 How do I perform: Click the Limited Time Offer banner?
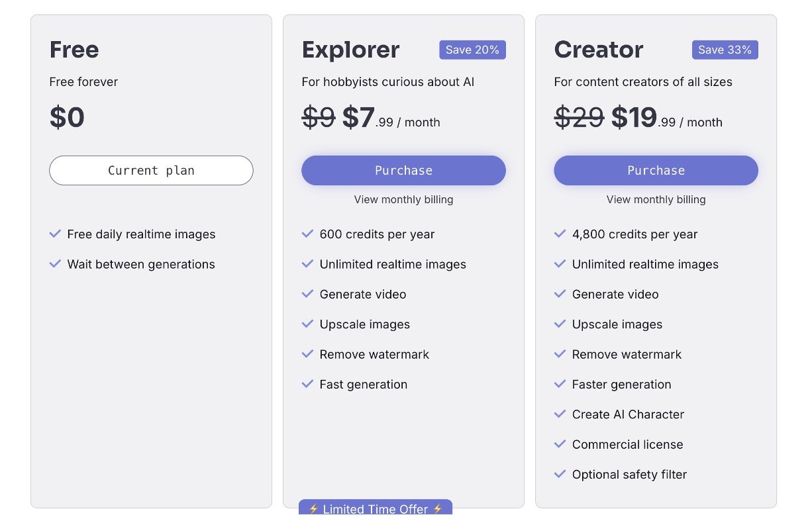[x=376, y=508]
